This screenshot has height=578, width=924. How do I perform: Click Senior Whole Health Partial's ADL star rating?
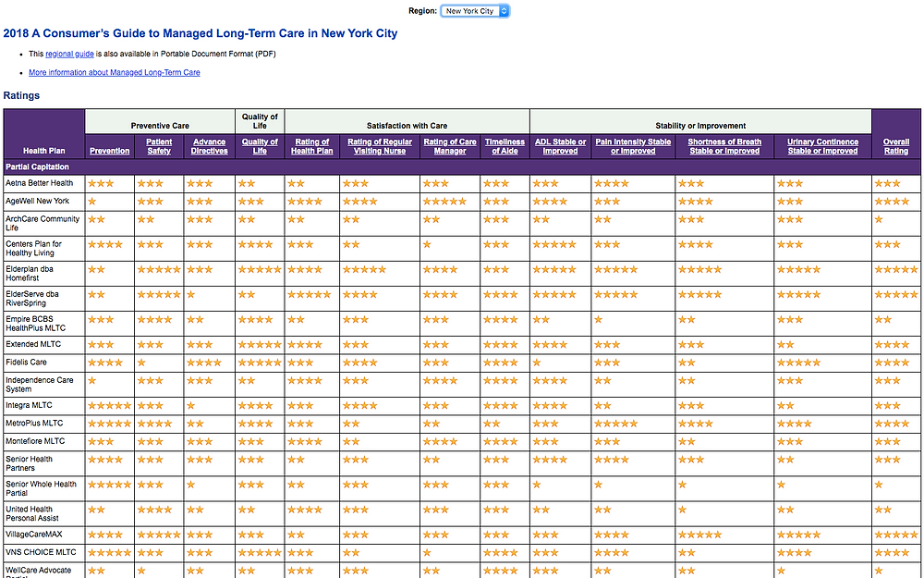[537, 484]
